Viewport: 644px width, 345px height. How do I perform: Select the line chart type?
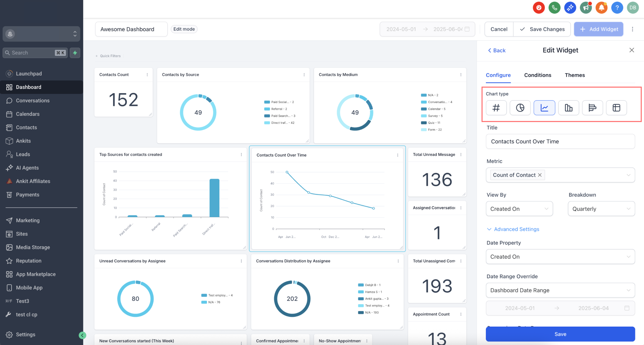[544, 108]
